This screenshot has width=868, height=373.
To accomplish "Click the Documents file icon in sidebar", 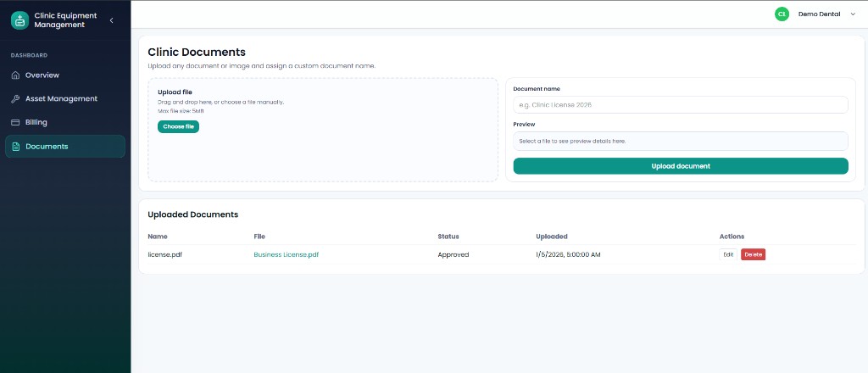I will point(16,147).
